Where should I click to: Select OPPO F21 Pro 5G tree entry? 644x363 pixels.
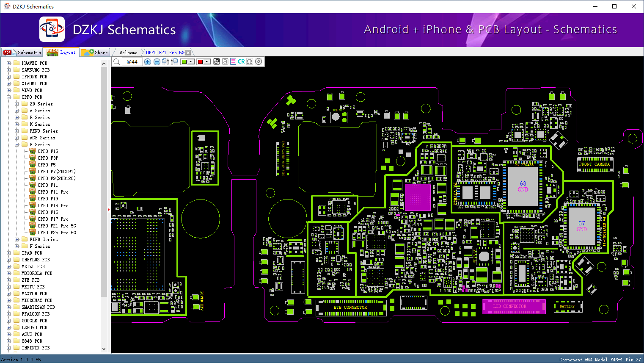click(57, 226)
